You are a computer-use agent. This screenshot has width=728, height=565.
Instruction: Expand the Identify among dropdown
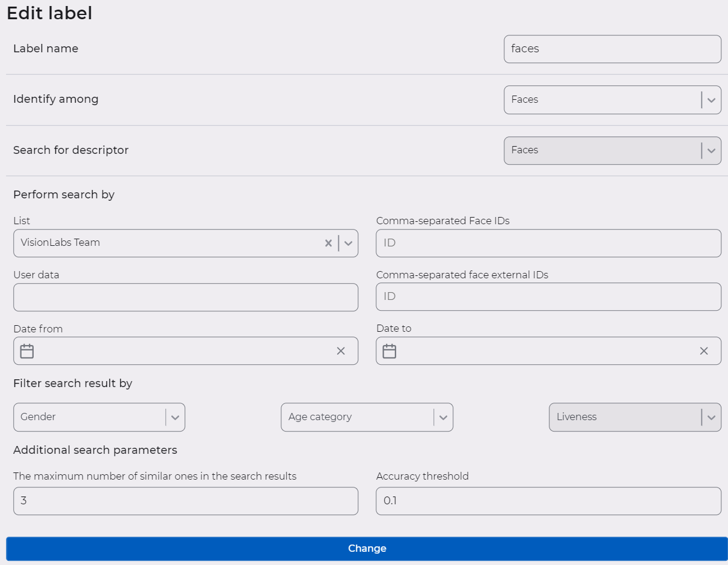tap(711, 100)
